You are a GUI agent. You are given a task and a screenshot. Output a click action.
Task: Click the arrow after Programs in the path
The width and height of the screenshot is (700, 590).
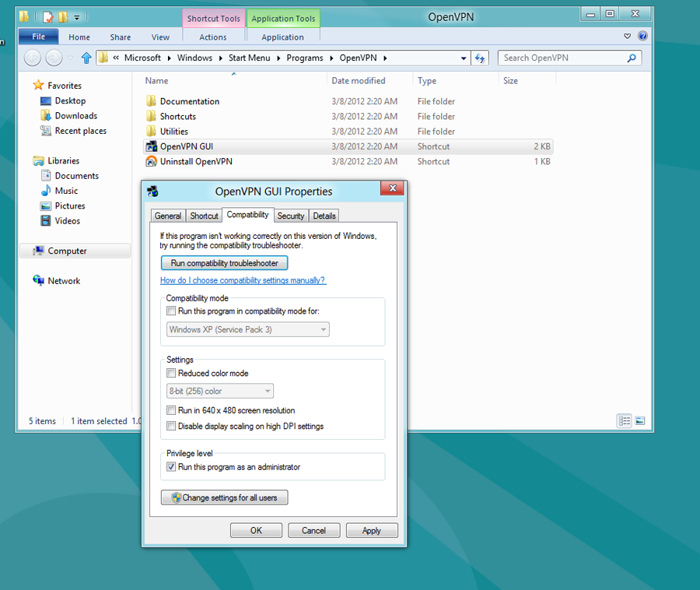(331, 58)
